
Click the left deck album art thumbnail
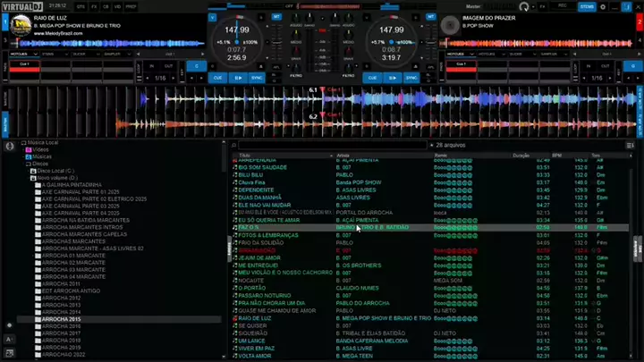tap(21, 25)
